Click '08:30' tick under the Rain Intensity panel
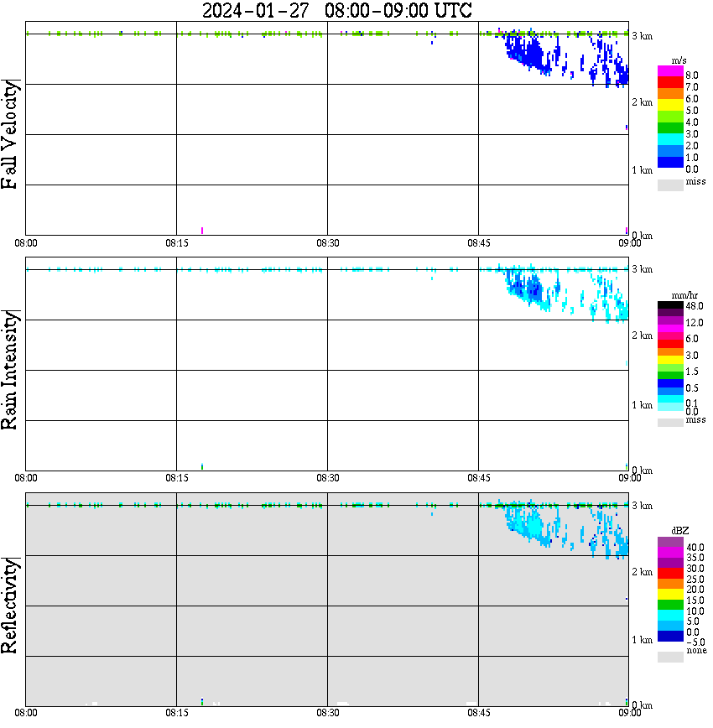 pos(328,478)
